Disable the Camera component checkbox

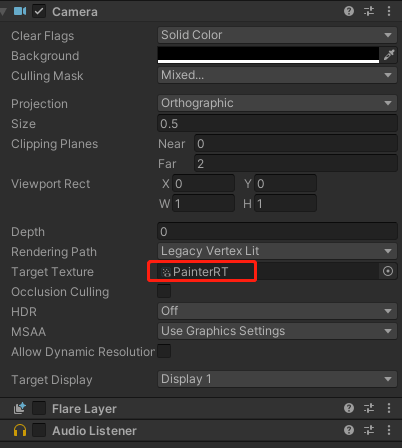[x=39, y=11]
